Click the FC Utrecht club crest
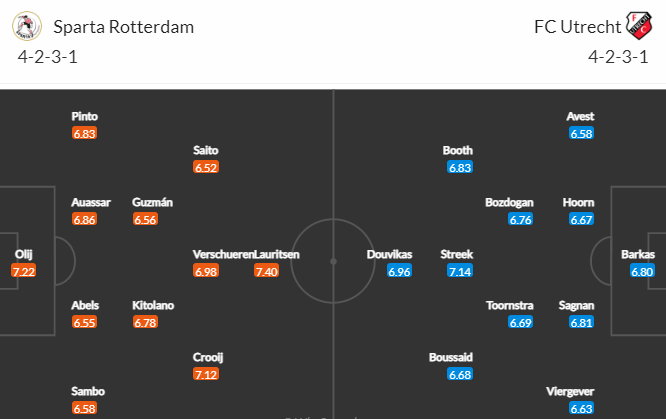The image size is (666, 419). (x=639, y=25)
